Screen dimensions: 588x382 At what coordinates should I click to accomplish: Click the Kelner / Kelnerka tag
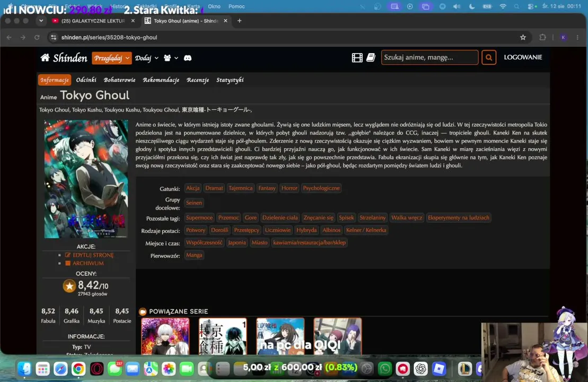tap(366, 230)
